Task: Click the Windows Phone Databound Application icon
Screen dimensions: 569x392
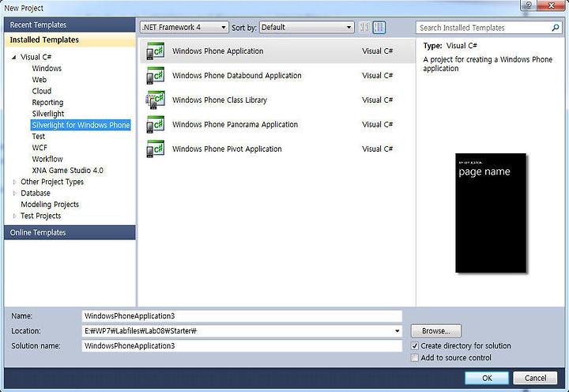Action: (156, 76)
